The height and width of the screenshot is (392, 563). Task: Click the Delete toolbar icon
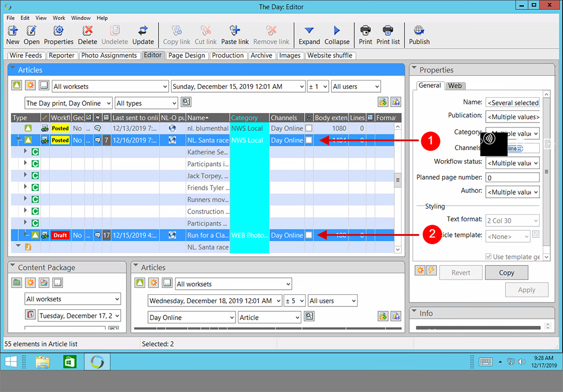click(87, 35)
